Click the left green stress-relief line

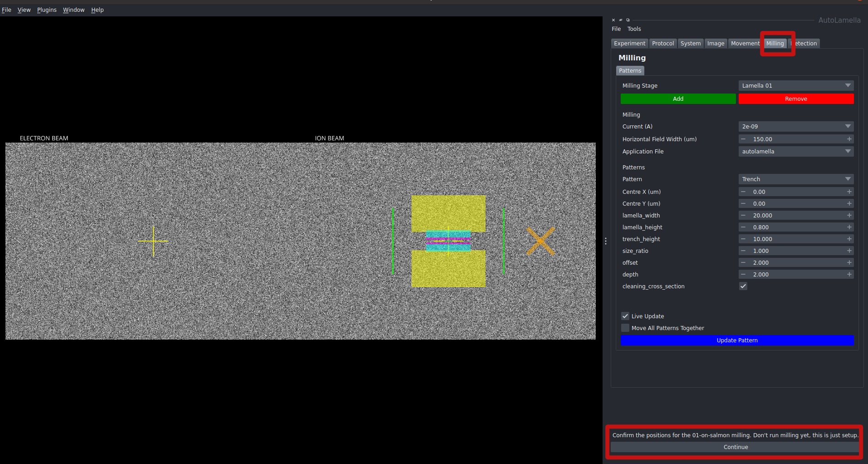pyautogui.click(x=392, y=241)
